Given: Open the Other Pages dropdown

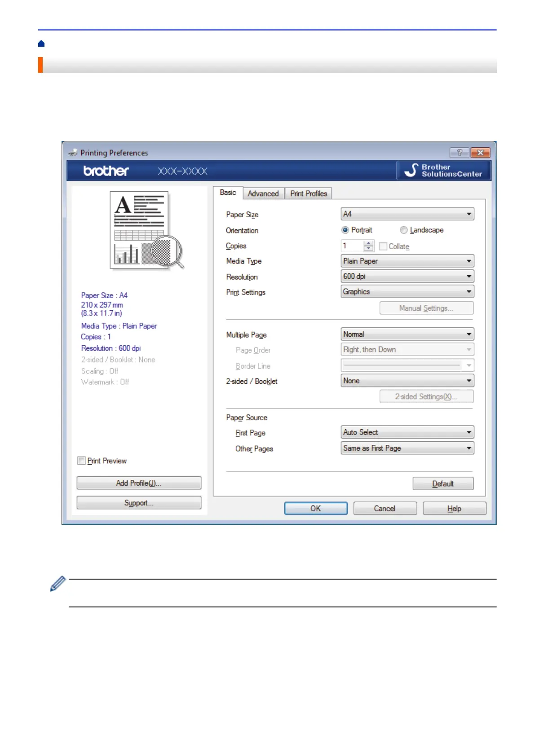Looking at the screenshot, I should point(407,448).
